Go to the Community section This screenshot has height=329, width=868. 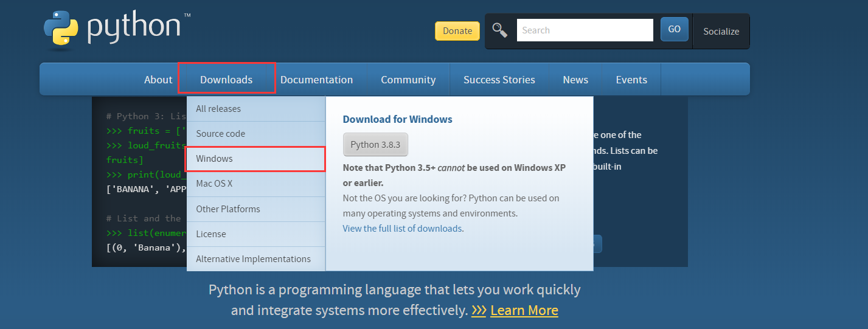408,80
